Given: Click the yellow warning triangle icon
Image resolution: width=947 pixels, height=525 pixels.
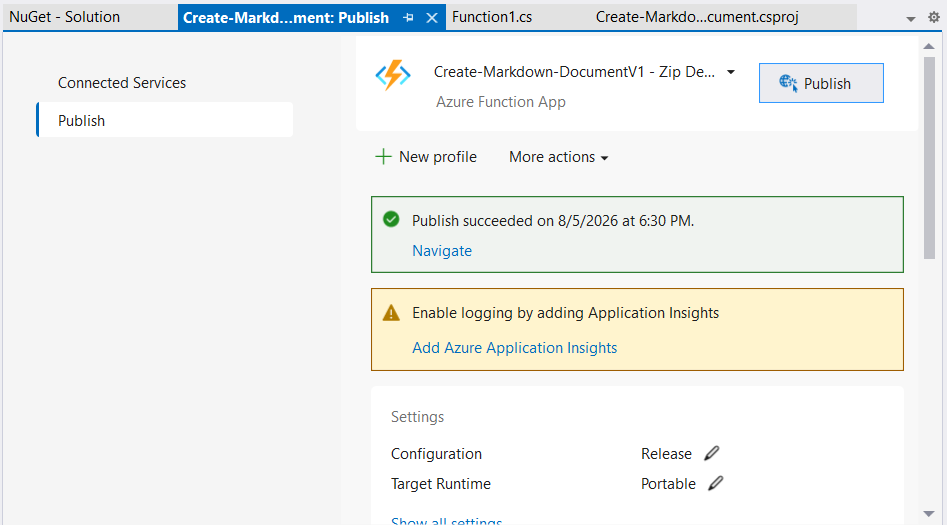Looking at the screenshot, I should (x=391, y=313).
